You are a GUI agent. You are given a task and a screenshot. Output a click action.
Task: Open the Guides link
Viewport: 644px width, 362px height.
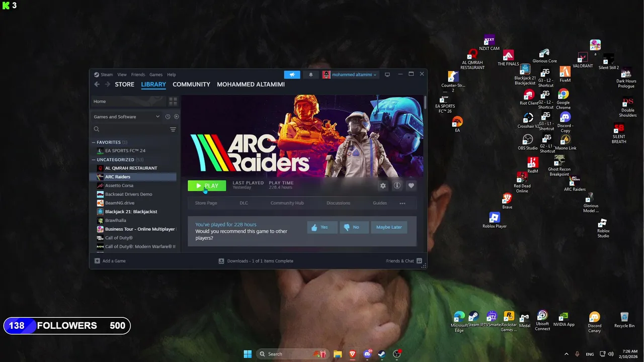point(380,203)
